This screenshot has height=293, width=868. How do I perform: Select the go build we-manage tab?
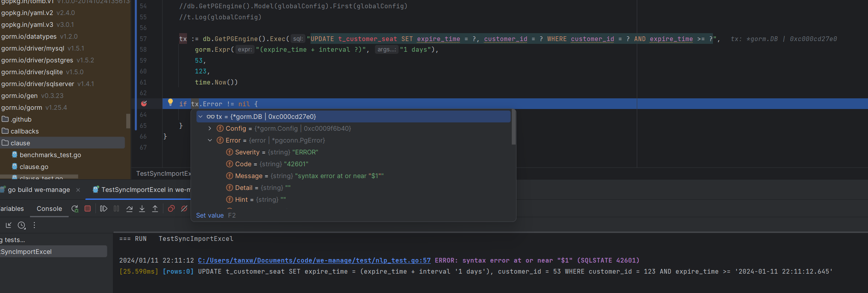coord(39,190)
